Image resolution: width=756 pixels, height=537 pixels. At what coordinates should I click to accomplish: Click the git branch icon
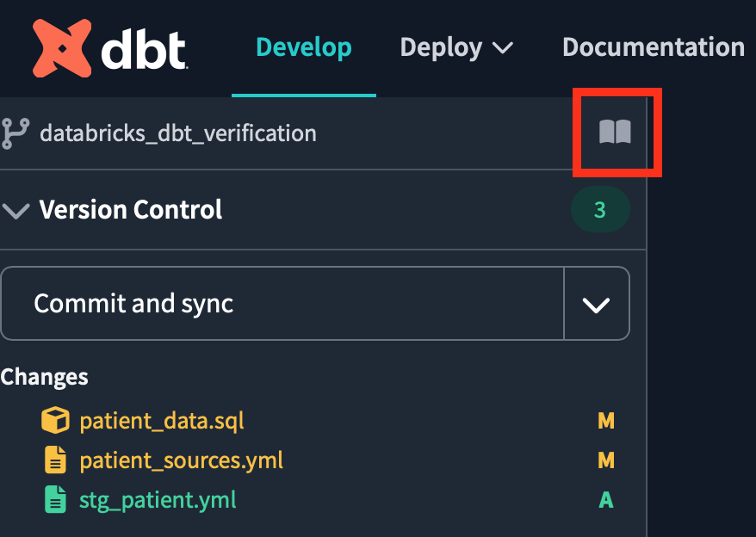click(x=15, y=133)
